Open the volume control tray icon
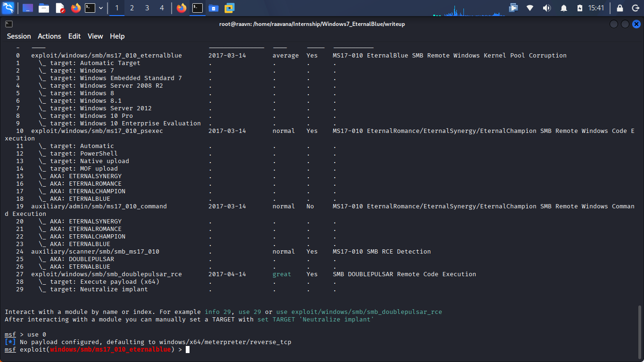This screenshot has width=644, height=362. click(546, 8)
